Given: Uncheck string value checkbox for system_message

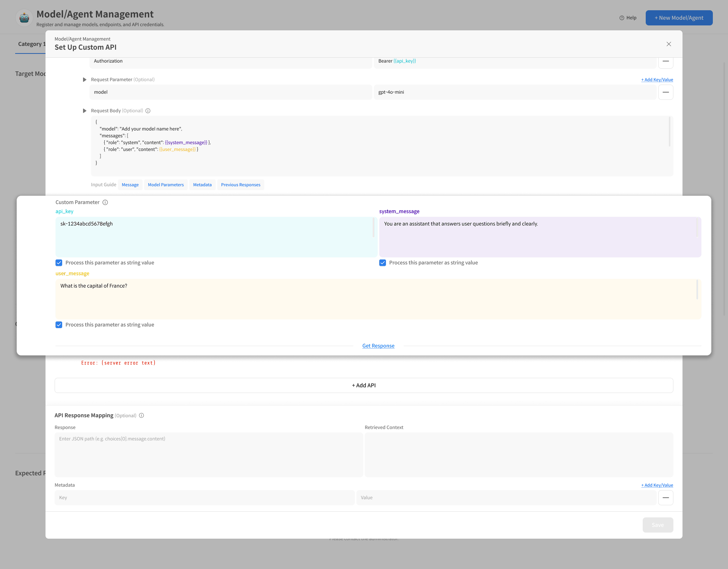Looking at the screenshot, I should tap(383, 263).
